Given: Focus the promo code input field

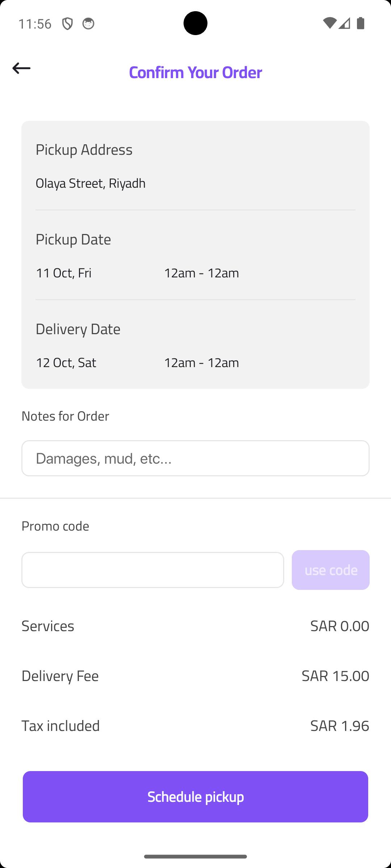Looking at the screenshot, I should pos(153,570).
